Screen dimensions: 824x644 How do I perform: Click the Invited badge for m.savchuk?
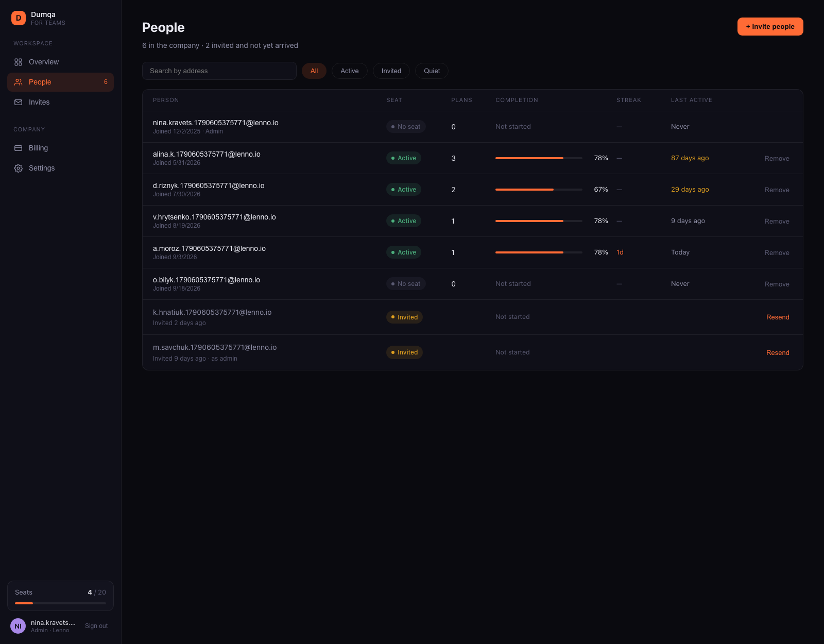coord(404,352)
